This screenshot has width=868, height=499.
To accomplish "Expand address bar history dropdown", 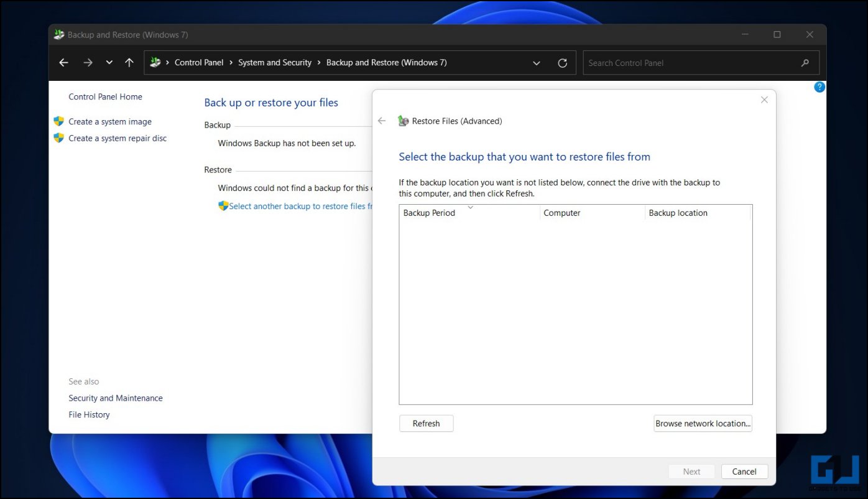I will tap(537, 63).
